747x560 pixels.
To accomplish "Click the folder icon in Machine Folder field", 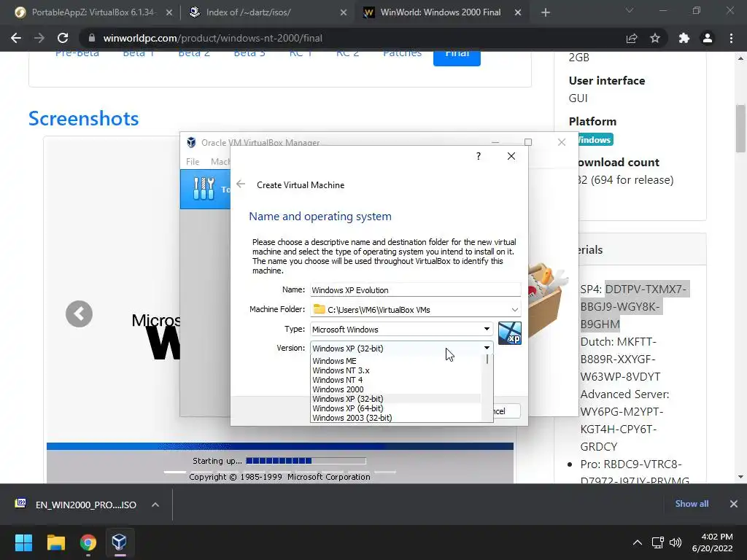I will coord(320,309).
